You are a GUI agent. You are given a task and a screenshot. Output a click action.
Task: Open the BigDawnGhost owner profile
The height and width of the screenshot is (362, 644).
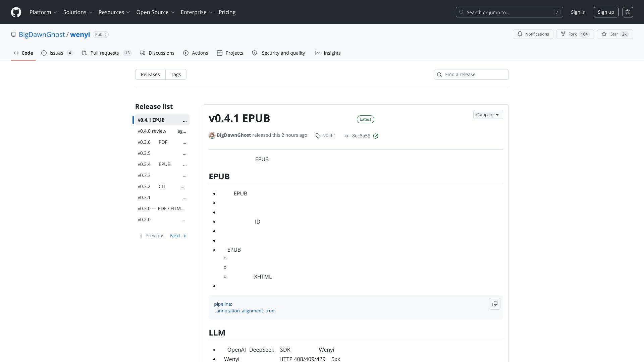tap(42, 35)
